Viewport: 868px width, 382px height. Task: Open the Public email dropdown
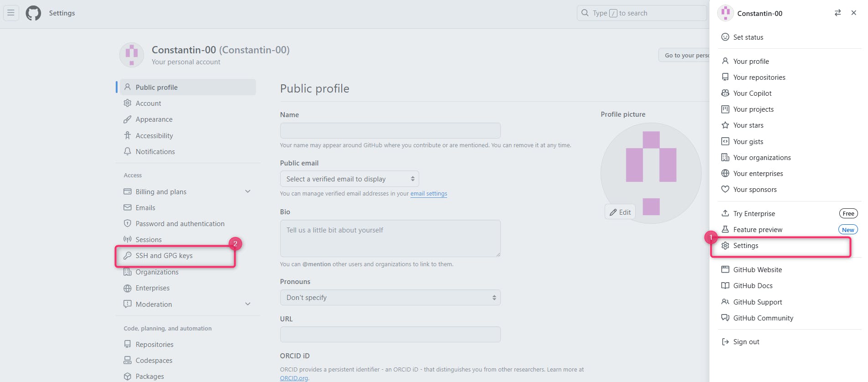349,179
